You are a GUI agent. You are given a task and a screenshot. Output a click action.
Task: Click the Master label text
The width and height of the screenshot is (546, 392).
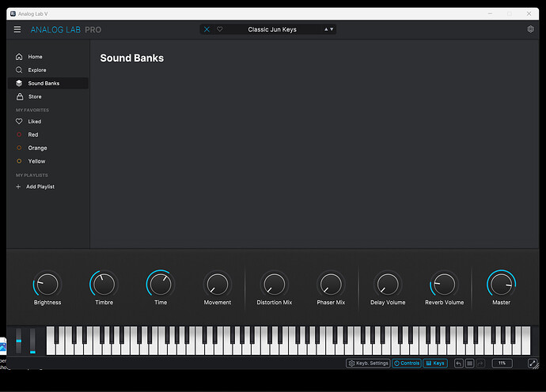pyautogui.click(x=501, y=302)
